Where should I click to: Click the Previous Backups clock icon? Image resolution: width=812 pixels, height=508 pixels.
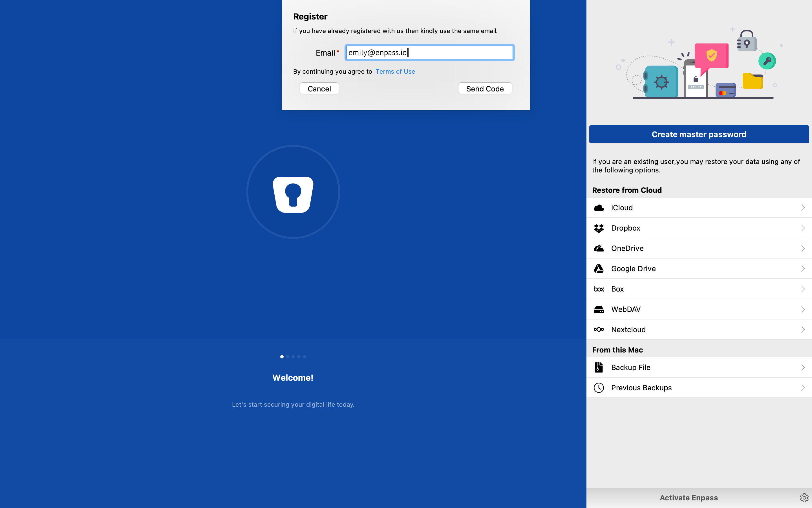coord(599,388)
